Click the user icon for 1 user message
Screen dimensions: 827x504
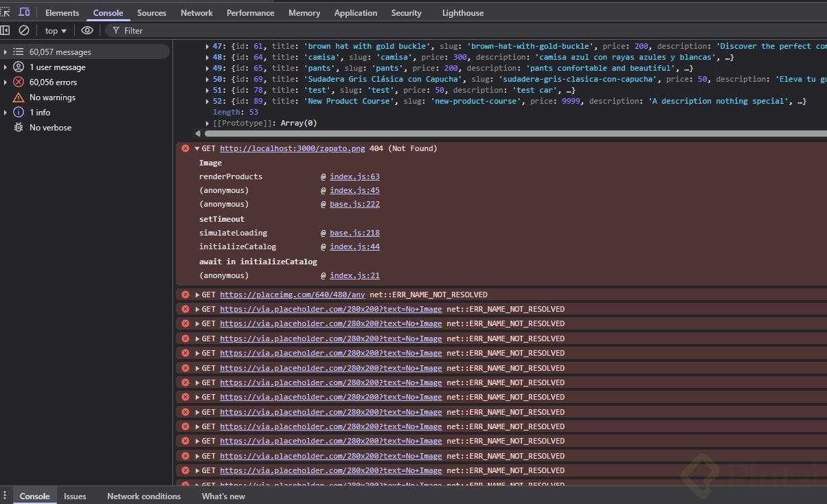[19, 67]
